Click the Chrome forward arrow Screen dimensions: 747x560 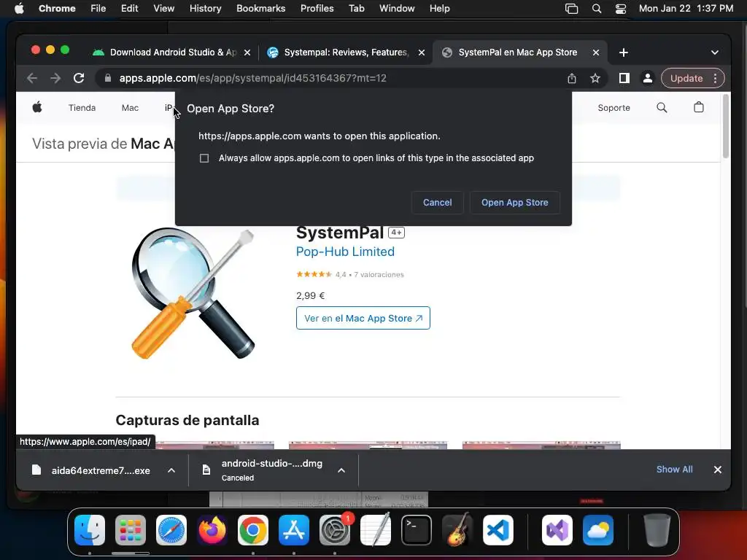pyautogui.click(x=55, y=78)
